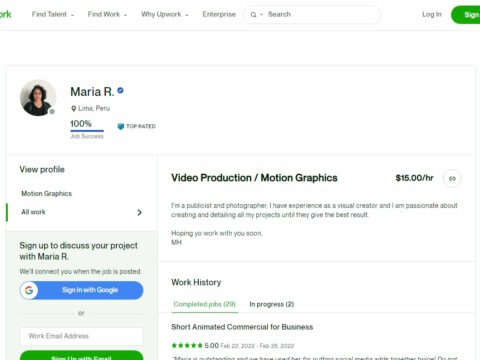The width and height of the screenshot is (480, 360).
Task: Click the verified badge next to Maria R.
Action: 121,90
